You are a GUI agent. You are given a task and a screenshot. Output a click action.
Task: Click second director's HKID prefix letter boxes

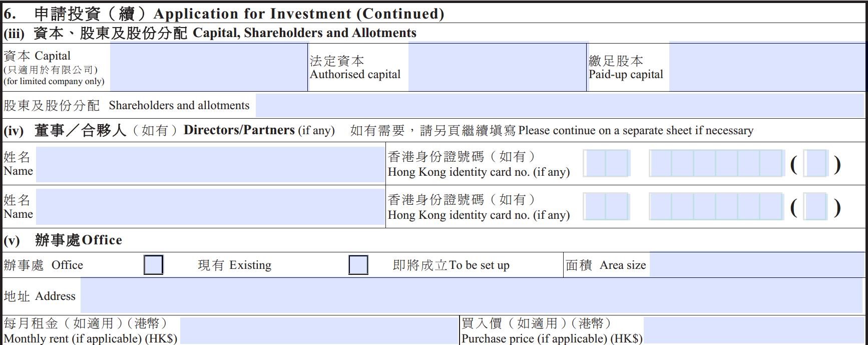tap(606, 206)
